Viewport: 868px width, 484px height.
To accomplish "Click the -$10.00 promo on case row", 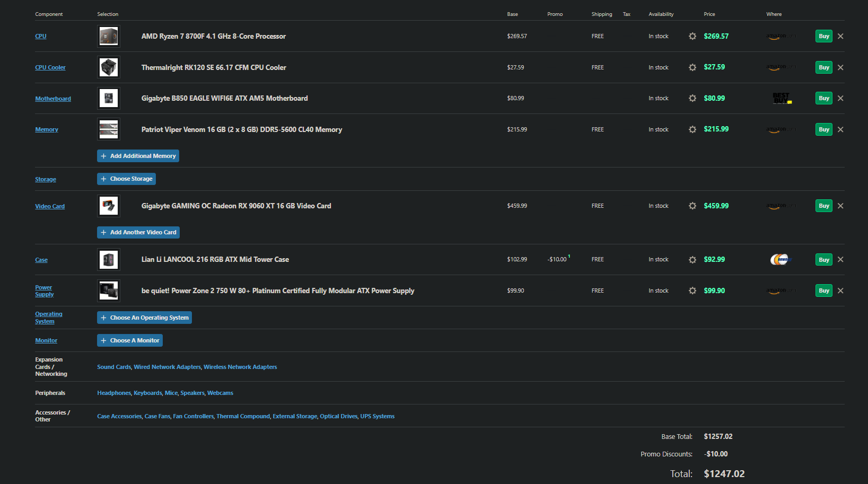I will coord(557,259).
